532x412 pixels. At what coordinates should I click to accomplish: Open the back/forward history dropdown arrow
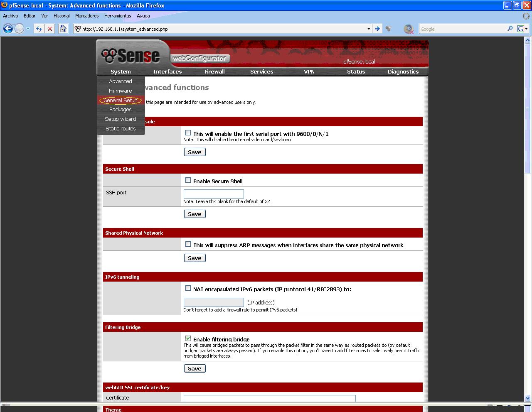[28, 29]
